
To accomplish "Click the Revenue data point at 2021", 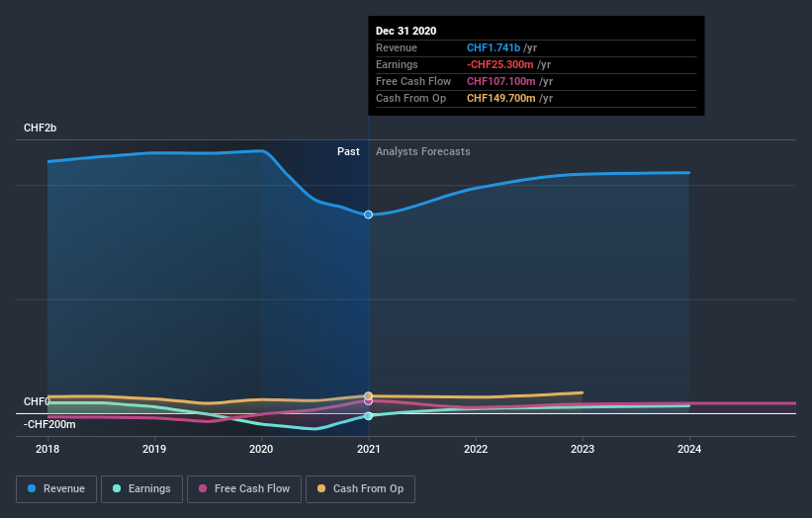I will tap(368, 215).
